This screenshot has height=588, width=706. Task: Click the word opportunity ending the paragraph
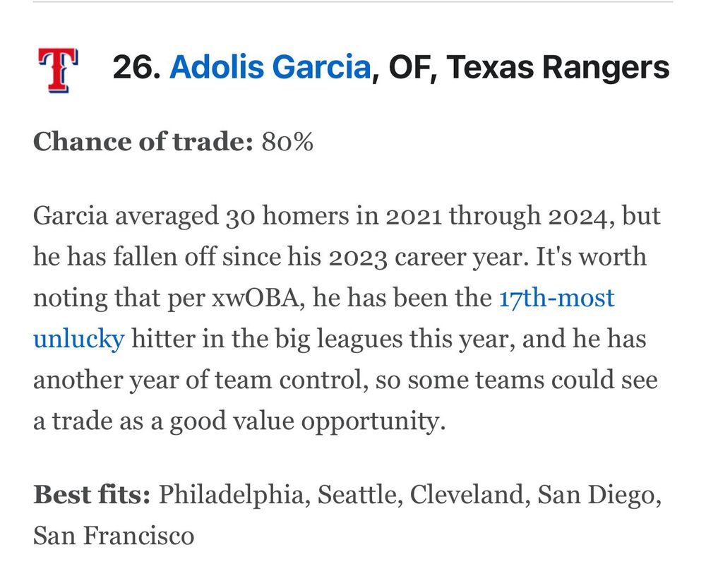373,422
